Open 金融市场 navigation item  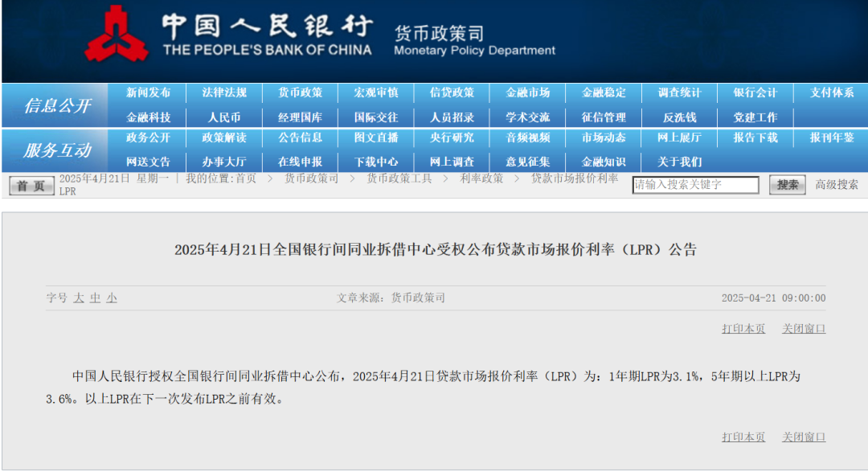coord(527,92)
